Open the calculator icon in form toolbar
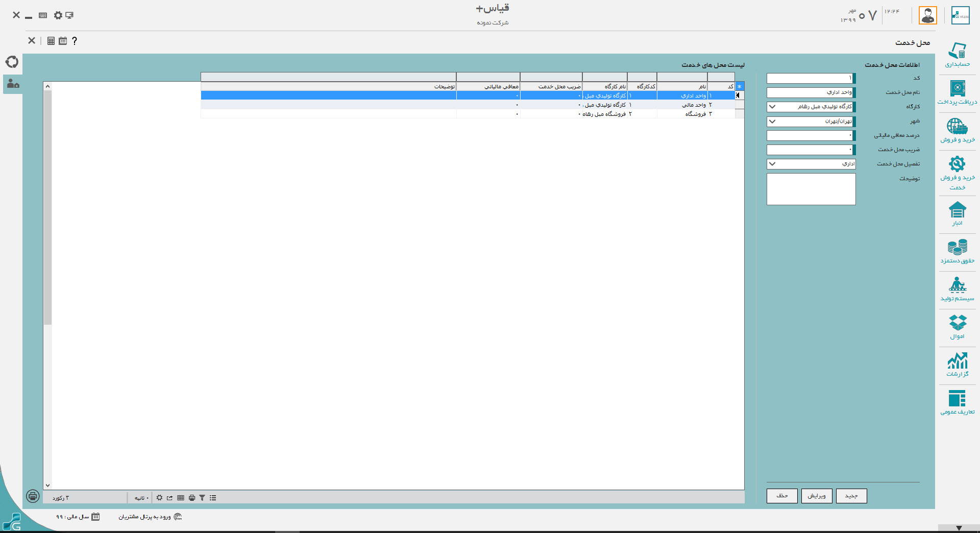980x533 pixels. pyautogui.click(x=51, y=41)
